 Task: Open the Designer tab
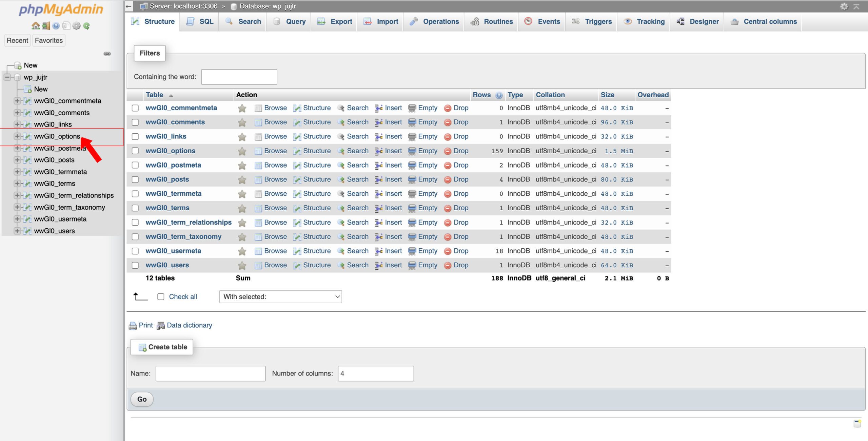coord(697,22)
